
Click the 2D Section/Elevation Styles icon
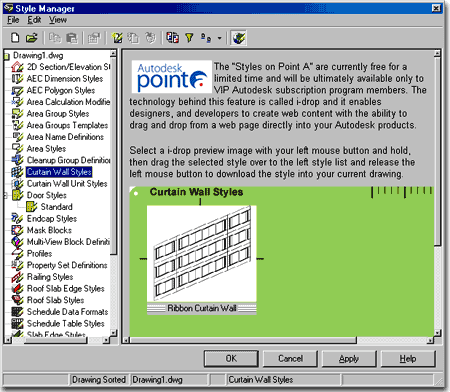coord(17,67)
